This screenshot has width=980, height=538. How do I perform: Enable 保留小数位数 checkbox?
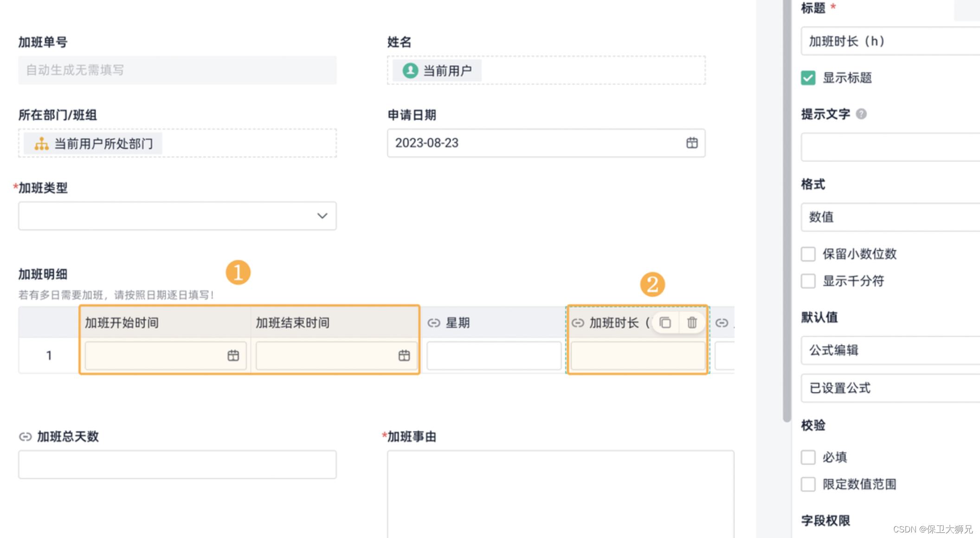tap(808, 254)
